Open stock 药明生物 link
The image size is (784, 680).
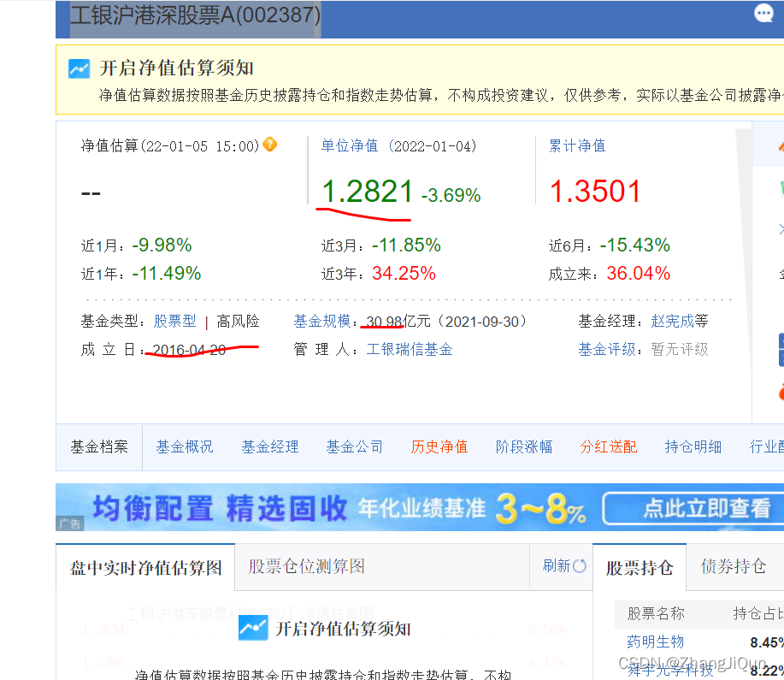(x=656, y=642)
